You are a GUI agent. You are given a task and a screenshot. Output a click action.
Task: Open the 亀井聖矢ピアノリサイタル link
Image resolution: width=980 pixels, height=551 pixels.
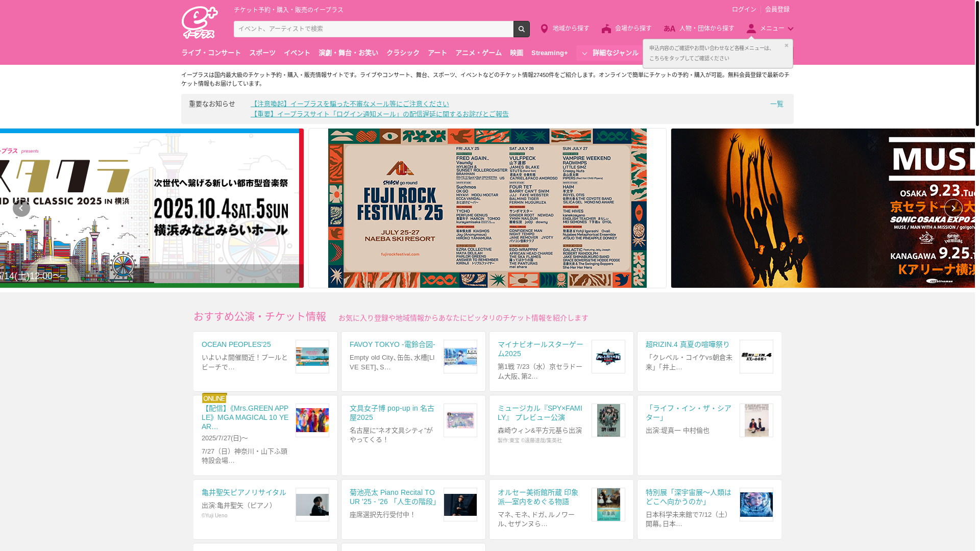244,493
